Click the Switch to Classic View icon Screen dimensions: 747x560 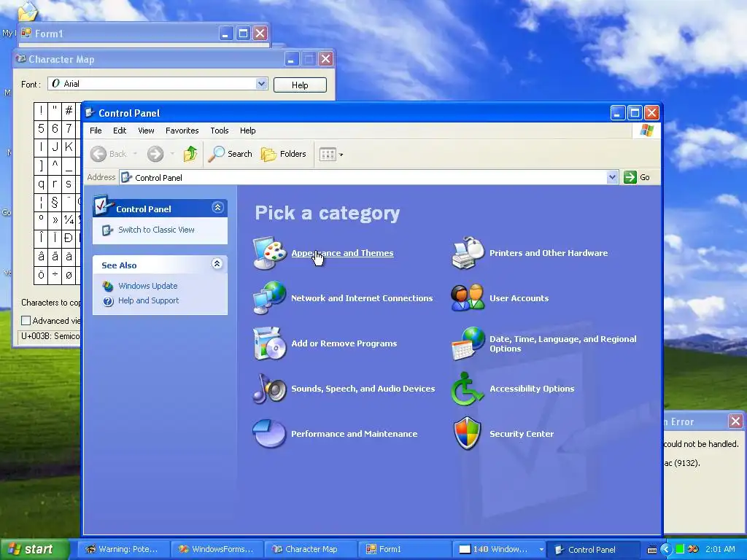(x=108, y=230)
